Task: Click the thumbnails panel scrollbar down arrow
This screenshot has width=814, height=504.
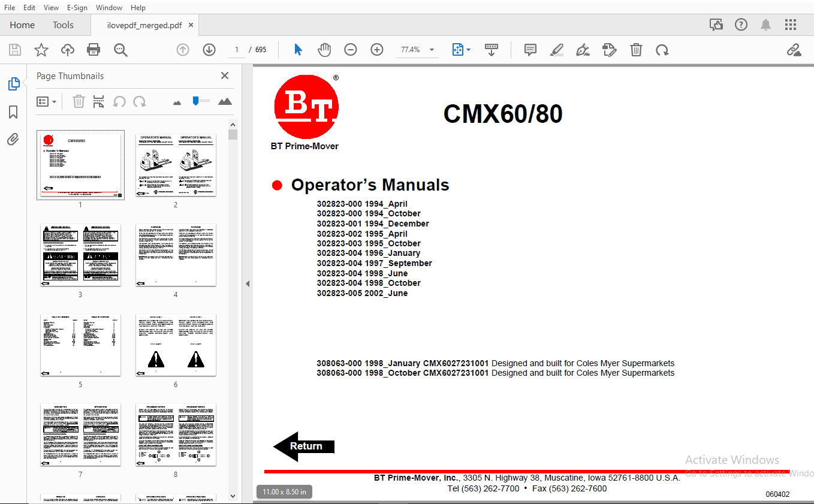Action: (x=233, y=497)
